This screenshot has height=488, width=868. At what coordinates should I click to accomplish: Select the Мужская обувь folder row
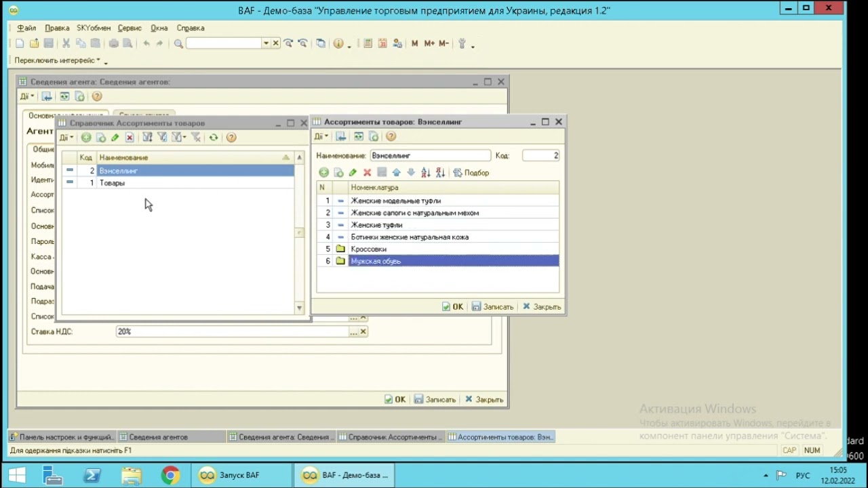pyautogui.click(x=438, y=262)
